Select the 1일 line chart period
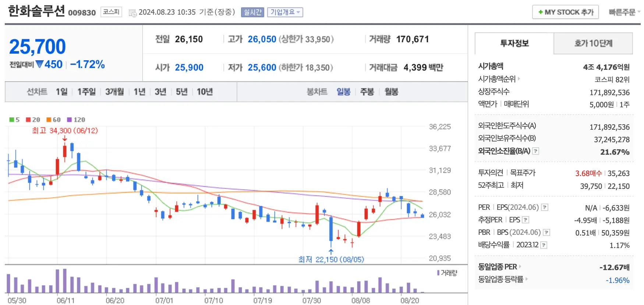 [x=61, y=91]
